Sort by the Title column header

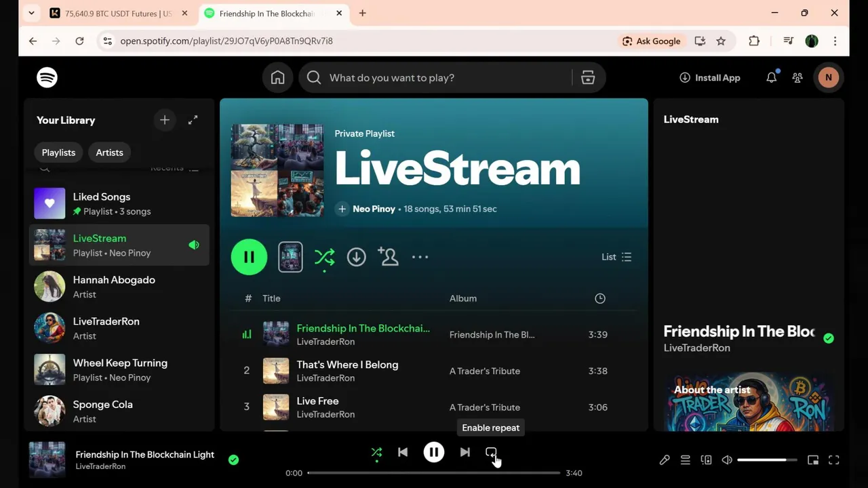(271, 298)
